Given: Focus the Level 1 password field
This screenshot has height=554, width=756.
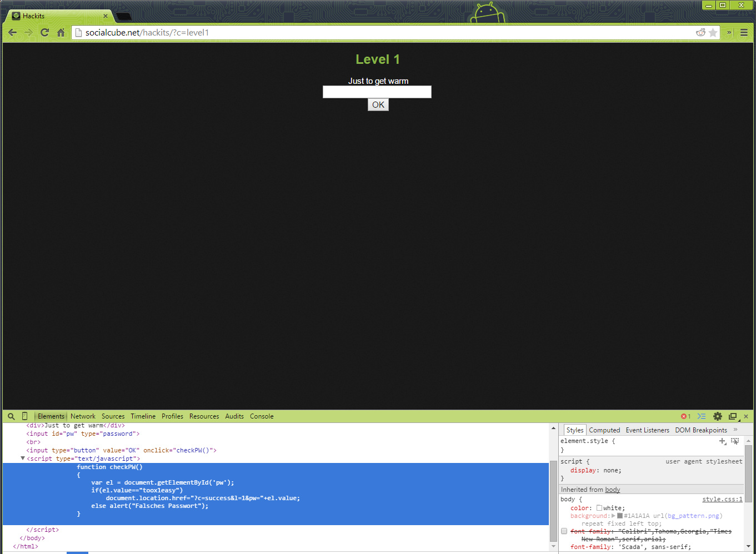Looking at the screenshot, I should pyautogui.click(x=377, y=92).
